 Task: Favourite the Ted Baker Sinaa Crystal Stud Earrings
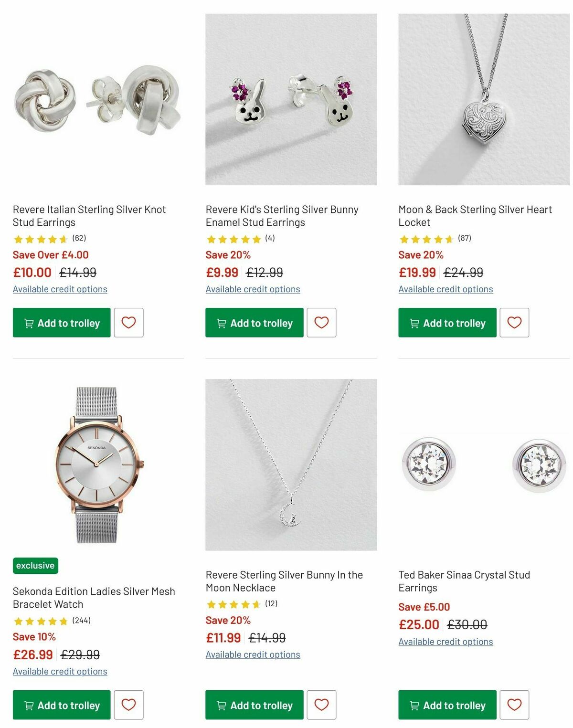[x=514, y=705]
